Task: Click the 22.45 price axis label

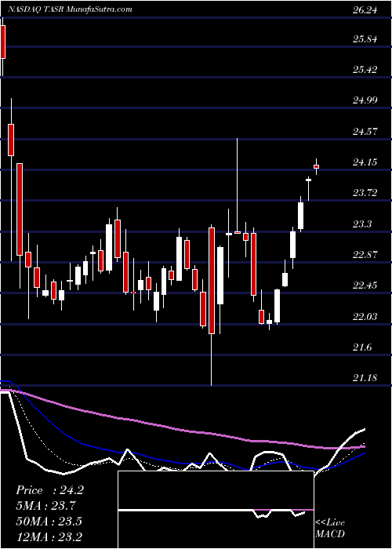Action: pyautogui.click(x=365, y=285)
